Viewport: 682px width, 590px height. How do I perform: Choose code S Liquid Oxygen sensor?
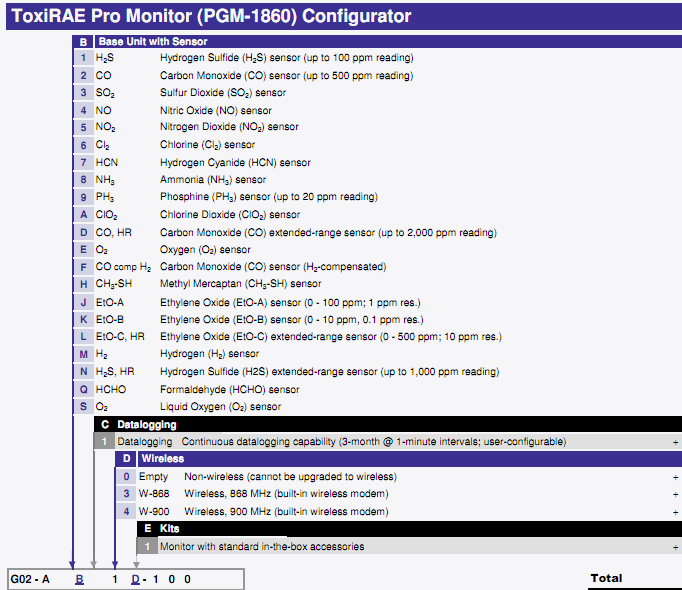coord(84,407)
